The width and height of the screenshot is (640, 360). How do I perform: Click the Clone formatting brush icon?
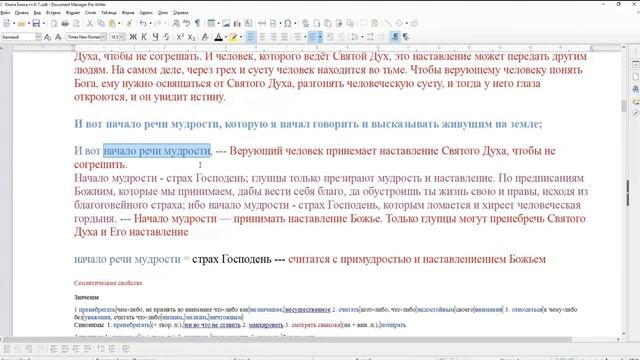(129, 23)
